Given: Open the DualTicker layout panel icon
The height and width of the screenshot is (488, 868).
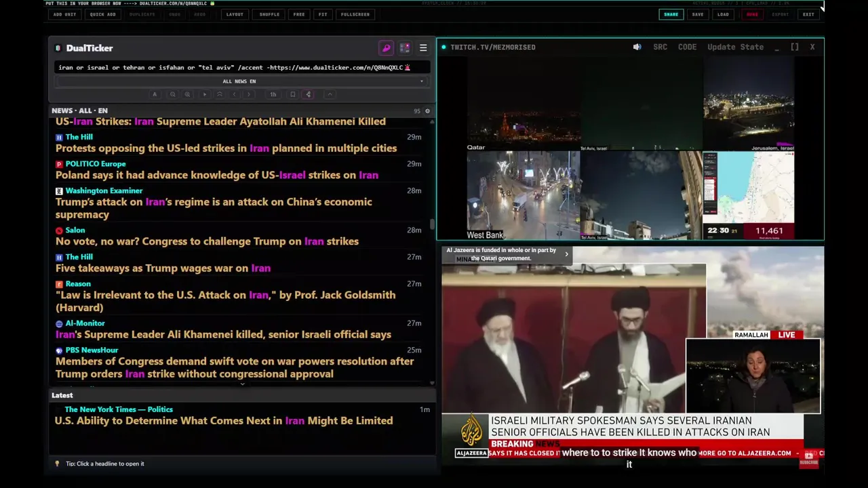Looking at the screenshot, I should point(405,48).
